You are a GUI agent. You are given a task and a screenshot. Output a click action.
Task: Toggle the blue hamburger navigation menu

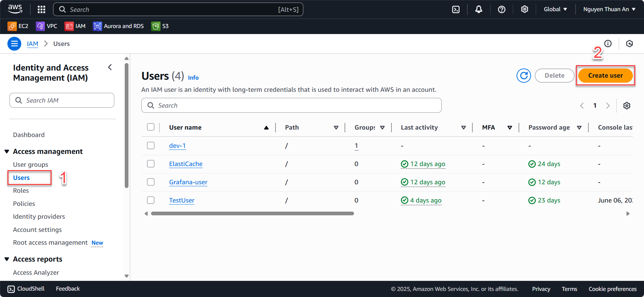[x=14, y=44]
